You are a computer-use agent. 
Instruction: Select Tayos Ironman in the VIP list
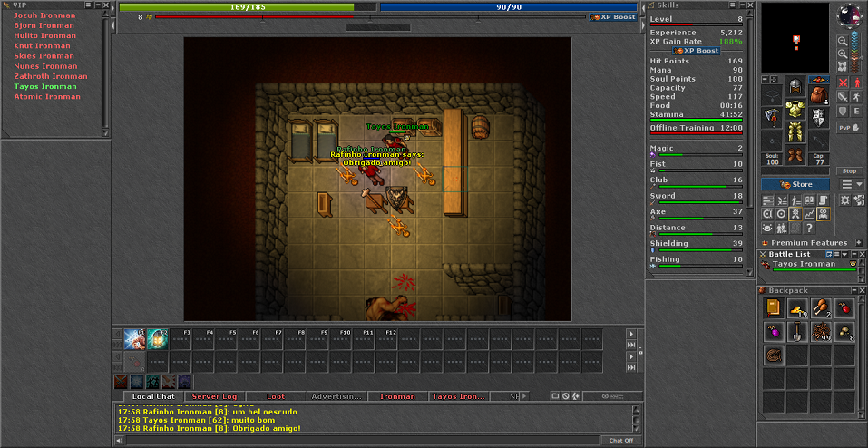(x=45, y=86)
